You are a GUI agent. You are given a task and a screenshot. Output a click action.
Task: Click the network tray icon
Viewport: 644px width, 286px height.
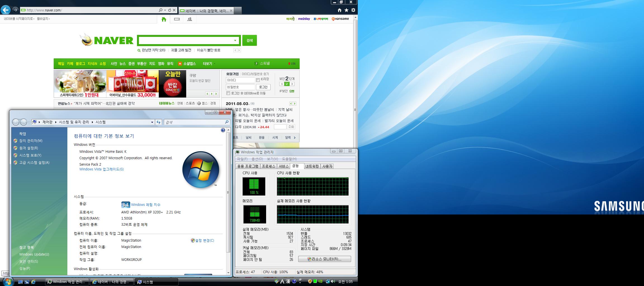(328, 282)
